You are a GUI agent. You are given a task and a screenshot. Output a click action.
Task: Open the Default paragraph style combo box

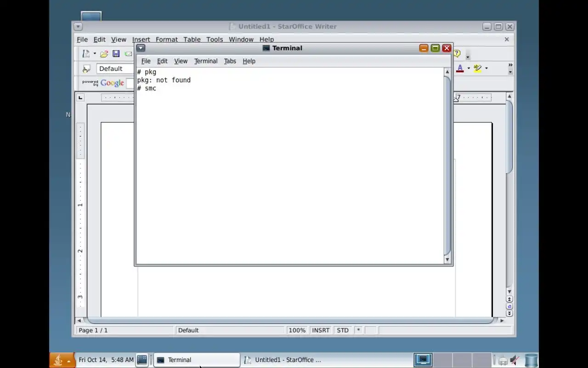(115, 69)
